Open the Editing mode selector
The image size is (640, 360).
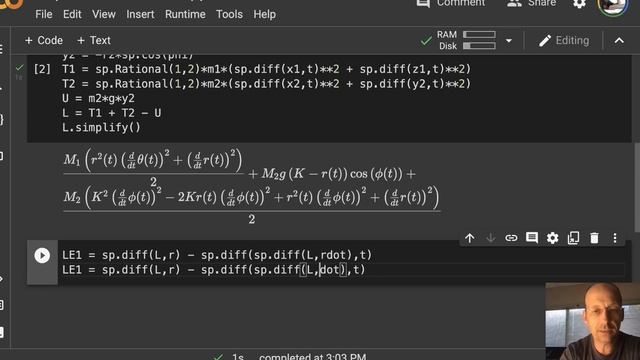(x=564, y=40)
